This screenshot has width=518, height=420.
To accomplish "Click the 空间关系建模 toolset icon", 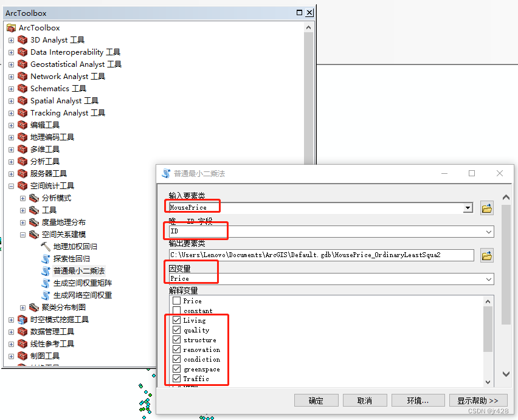I will click(34, 235).
